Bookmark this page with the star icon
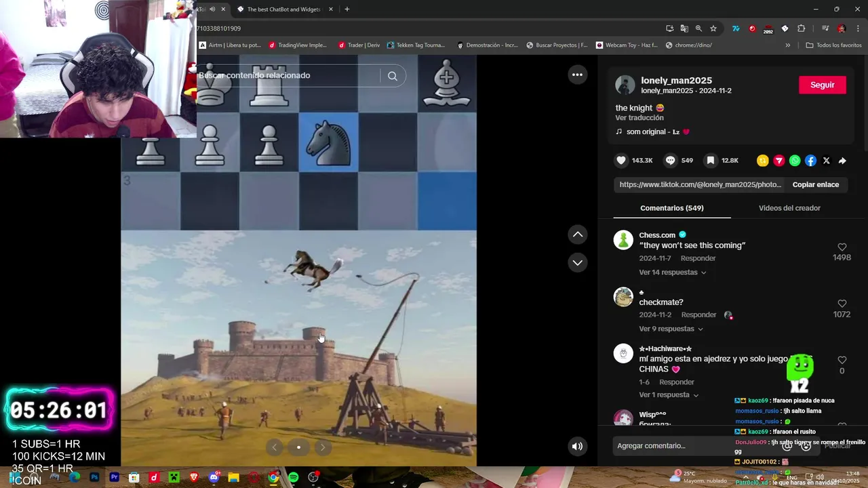 click(713, 28)
